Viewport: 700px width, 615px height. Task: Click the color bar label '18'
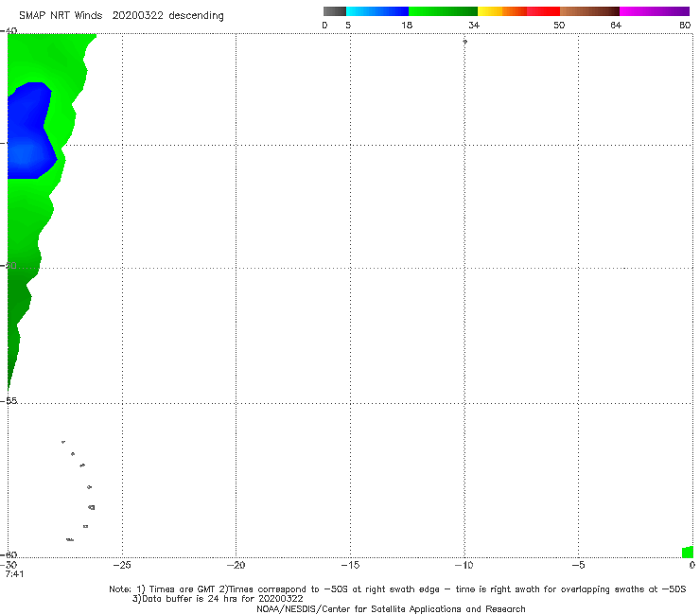pyautogui.click(x=407, y=25)
